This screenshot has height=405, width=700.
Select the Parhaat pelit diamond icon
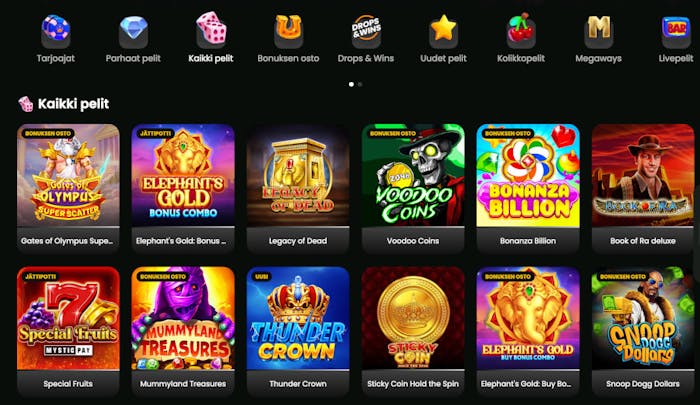(133, 31)
